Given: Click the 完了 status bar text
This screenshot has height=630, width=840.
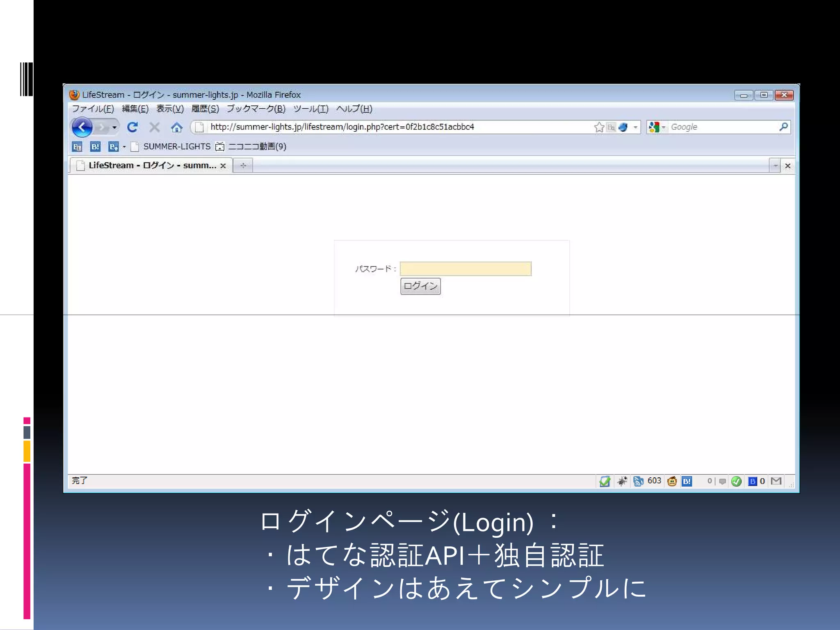Looking at the screenshot, I should coord(80,480).
